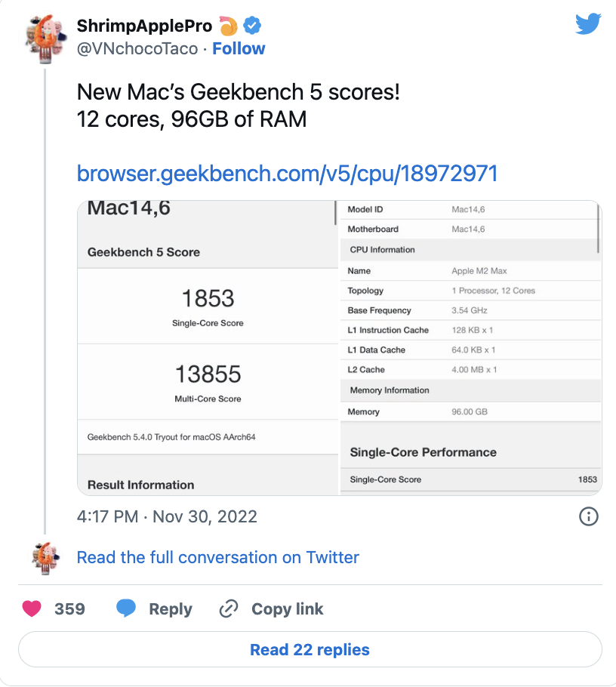Click the reply speech bubble icon
616x687 pixels.
coord(126,609)
